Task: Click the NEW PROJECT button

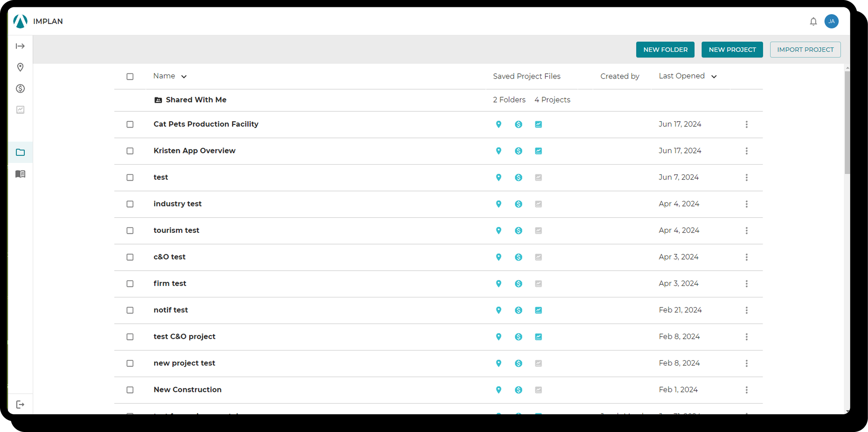Action: (x=732, y=50)
